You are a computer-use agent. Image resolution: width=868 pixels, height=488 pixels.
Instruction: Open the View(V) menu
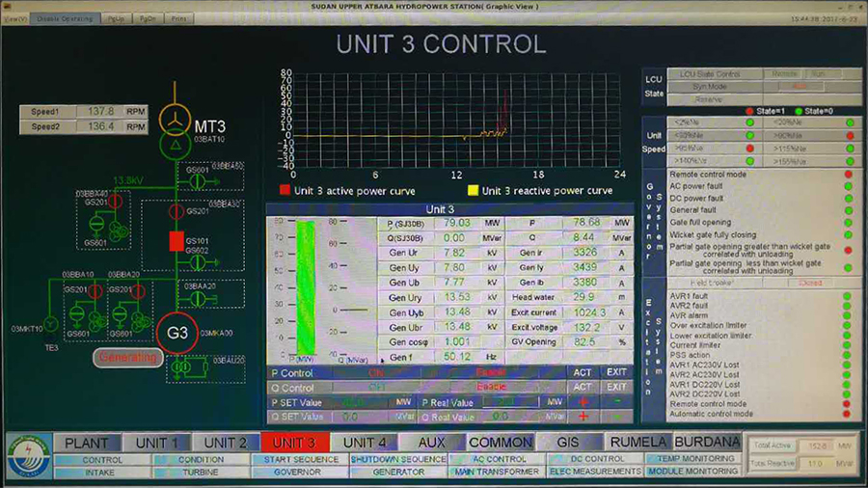(x=14, y=18)
